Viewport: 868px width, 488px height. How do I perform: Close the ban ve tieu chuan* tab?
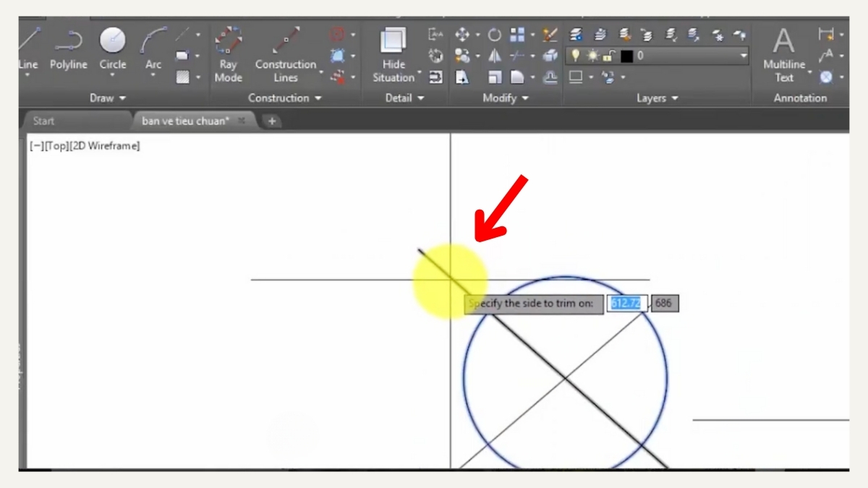[242, 121]
